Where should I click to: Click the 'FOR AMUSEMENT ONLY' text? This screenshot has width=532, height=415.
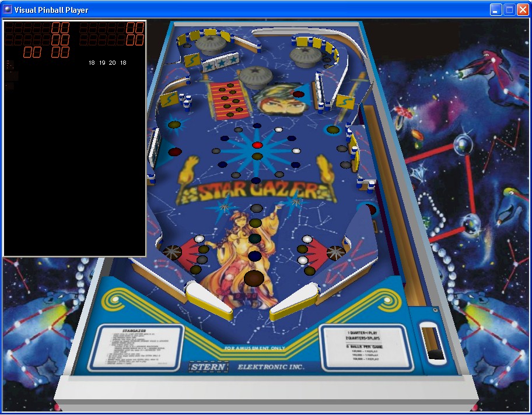point(255,348)
